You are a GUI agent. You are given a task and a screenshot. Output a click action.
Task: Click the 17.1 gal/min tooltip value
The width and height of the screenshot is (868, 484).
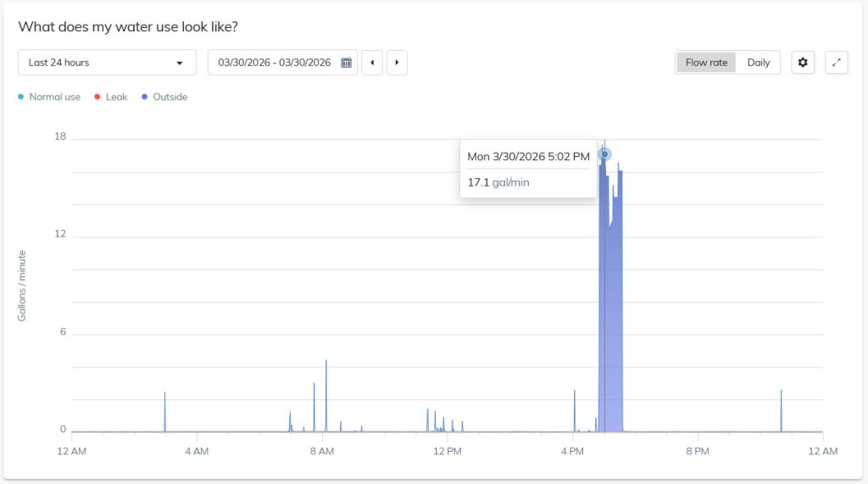point(498,182)
